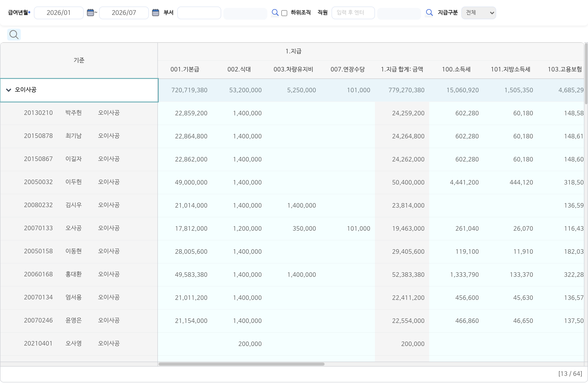Click the department search magnifier icon
The width and height of the screenshot is (588, 384).
275,13
